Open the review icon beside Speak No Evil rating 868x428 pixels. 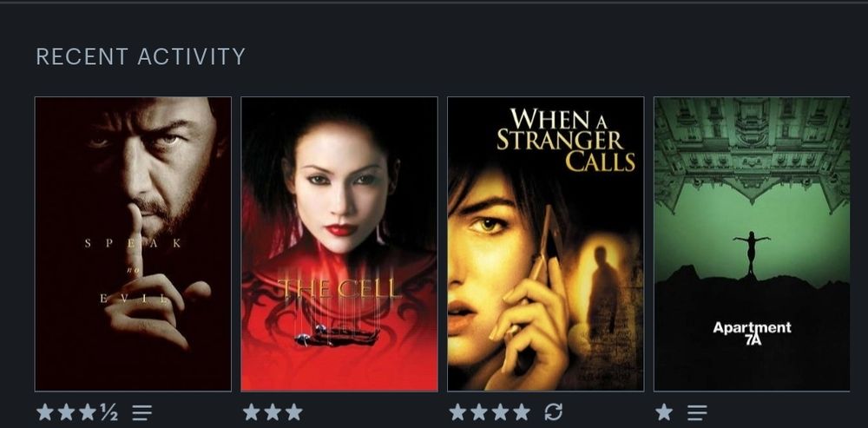(x=141, y=412)
